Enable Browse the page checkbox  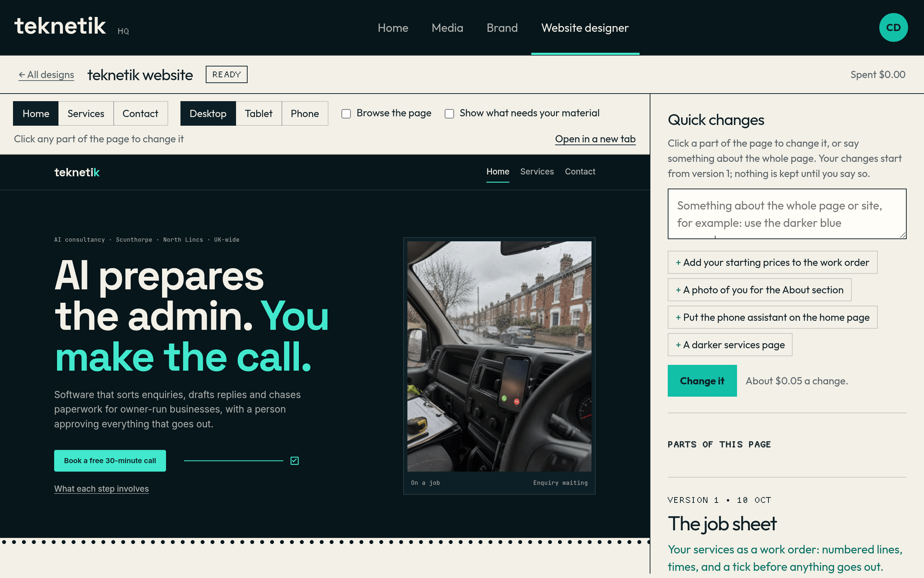tap(346, 113)
